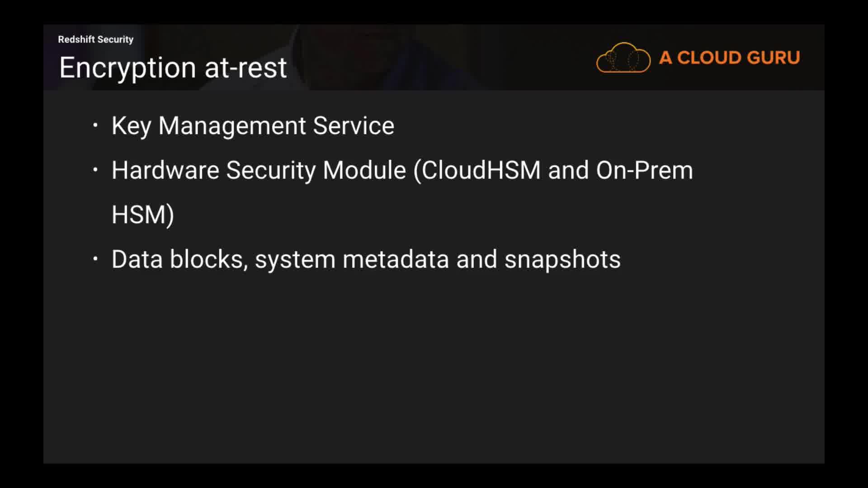Click the wrapped HSM) continuation line
Viewport: 868px width, 488px height.
tap(142, 215)
